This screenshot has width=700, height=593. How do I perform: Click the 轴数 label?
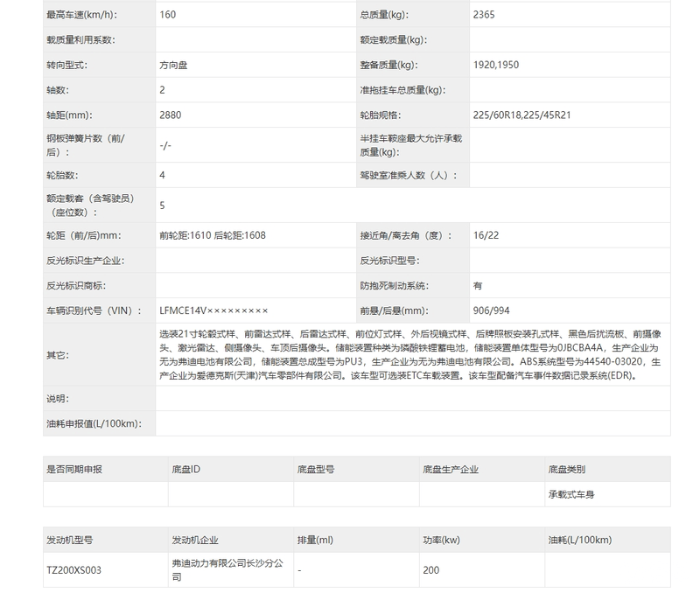tap(58, 90)
